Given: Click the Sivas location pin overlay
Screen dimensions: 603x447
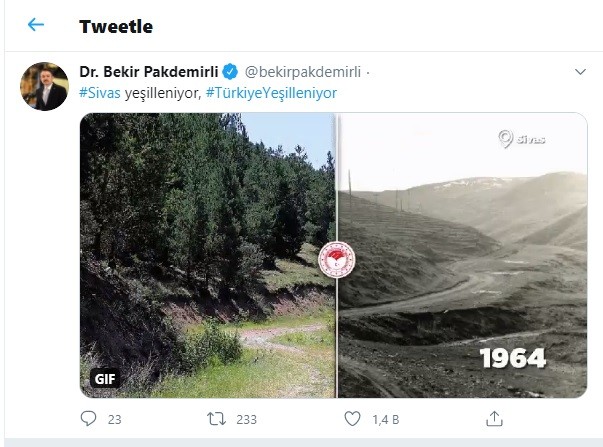Looking at the screenshot, I should [x=521, y=139].
